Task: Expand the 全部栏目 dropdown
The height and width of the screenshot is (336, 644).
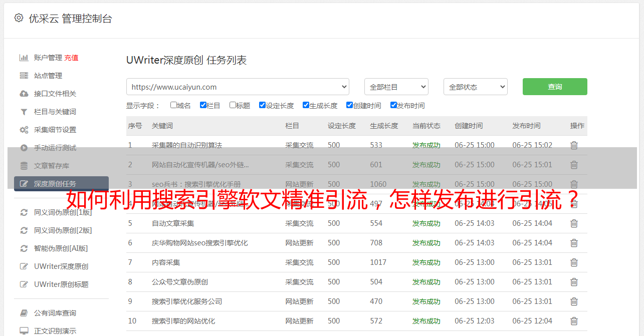Action: [x=396, y=87]
